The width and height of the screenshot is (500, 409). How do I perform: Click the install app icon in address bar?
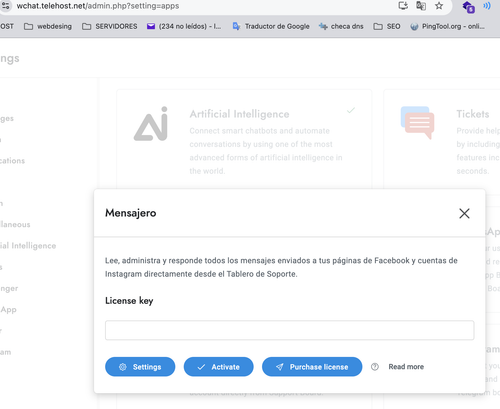(403, 6)
